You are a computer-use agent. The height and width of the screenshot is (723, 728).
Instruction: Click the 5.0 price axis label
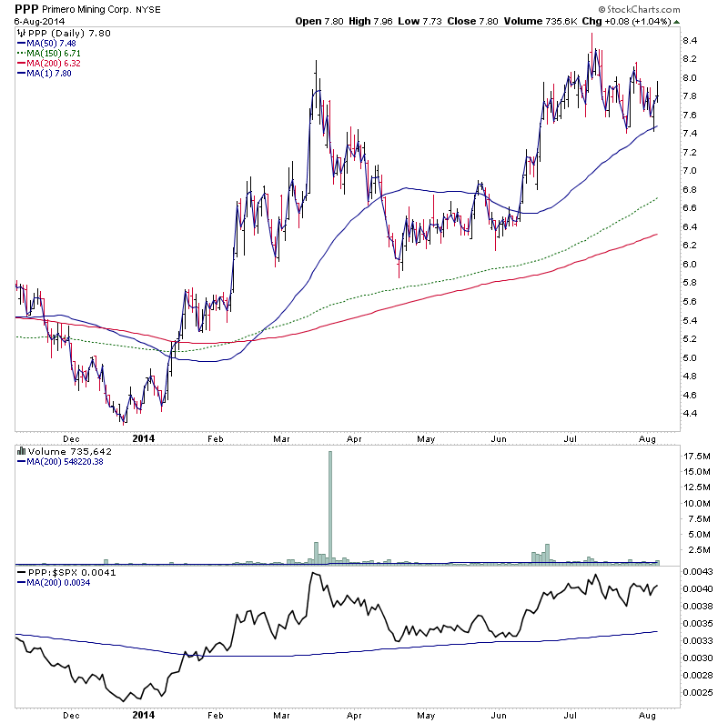point(690,357)
